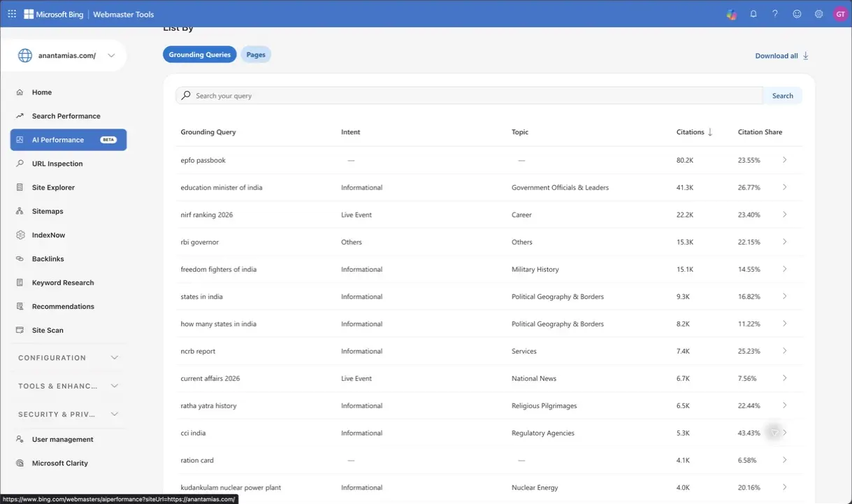Click the Site Explorer icon
The height and width of the screenshot is (504, 852).
pos(20,187)
